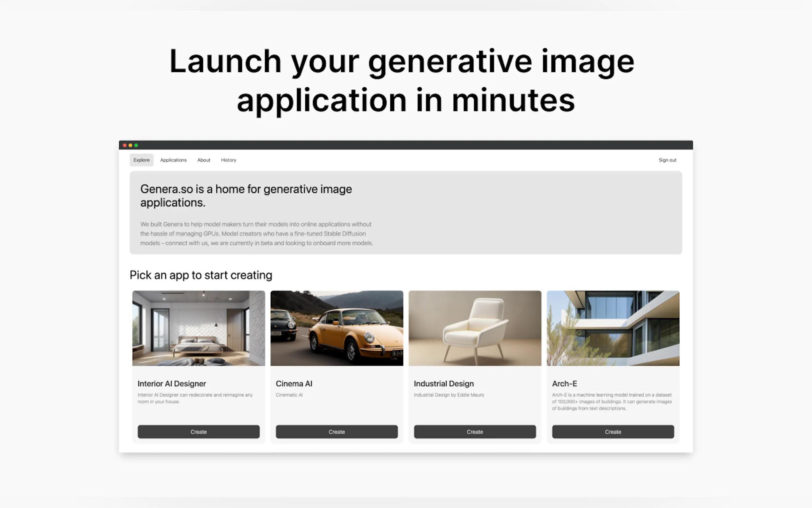Click the Sign out link
812x508 pixels.
667,160
